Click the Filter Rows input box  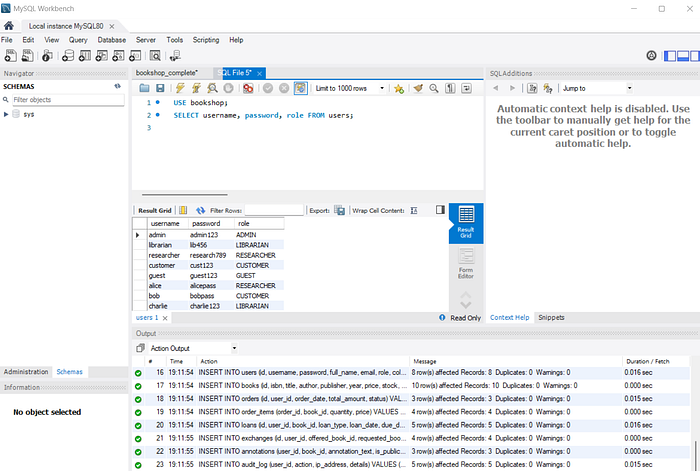coord(274,210)
